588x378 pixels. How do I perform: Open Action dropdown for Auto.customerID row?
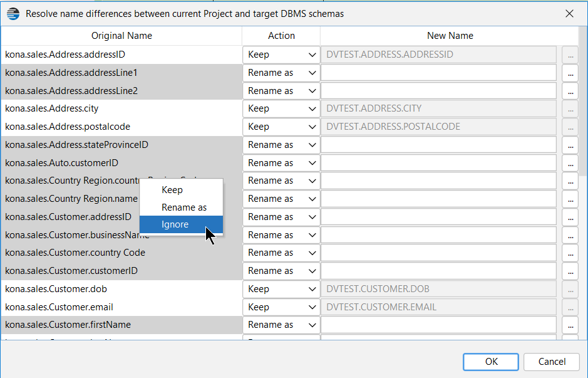(x=281, y=163)
